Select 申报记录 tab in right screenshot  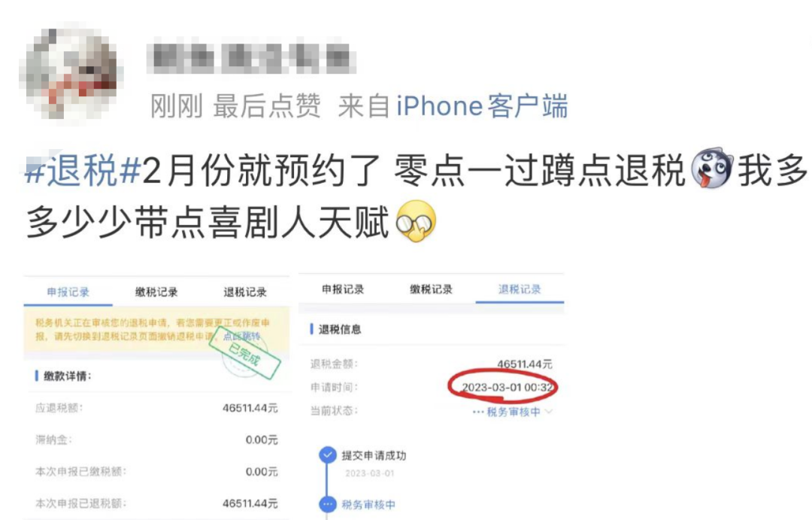(343, 289)
